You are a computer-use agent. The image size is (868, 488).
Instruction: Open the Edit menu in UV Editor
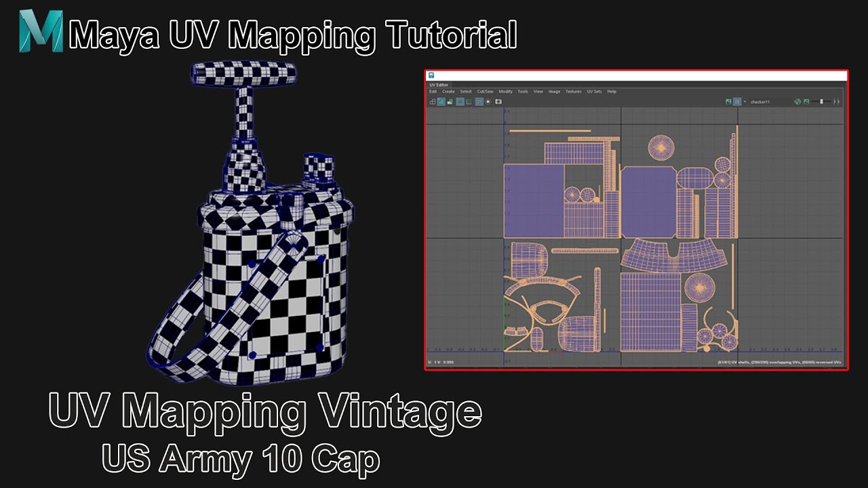coord(433,91)
